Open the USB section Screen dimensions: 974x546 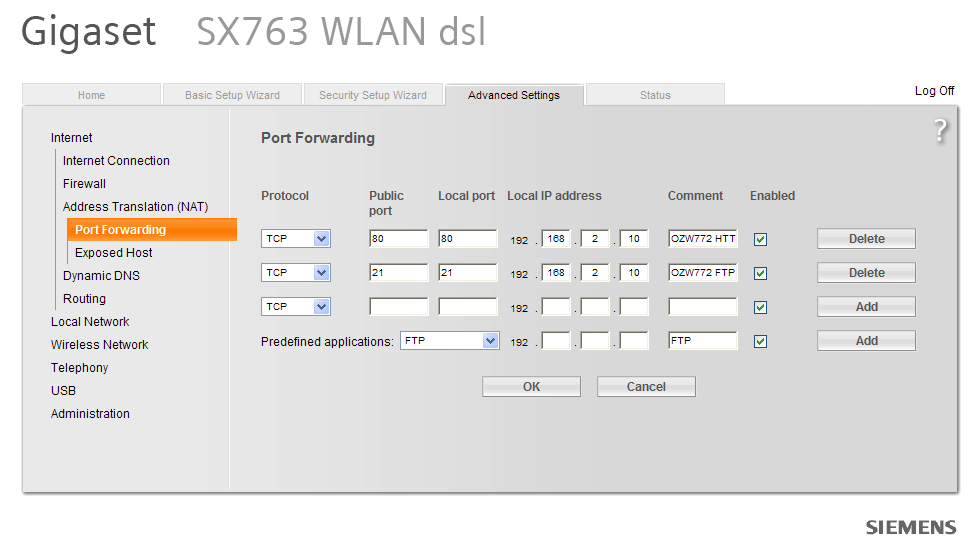pos(63,390)
